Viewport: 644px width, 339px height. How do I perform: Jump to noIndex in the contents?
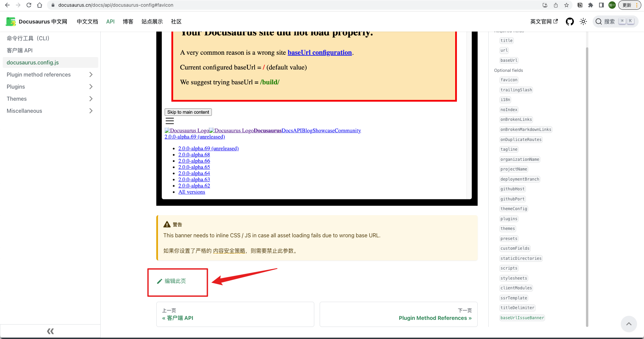509,110
